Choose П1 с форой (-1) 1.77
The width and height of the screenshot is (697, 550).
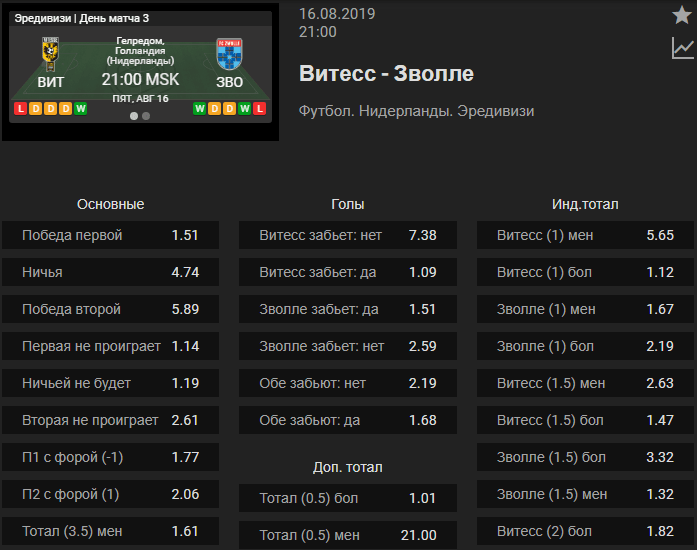point(110,457)
